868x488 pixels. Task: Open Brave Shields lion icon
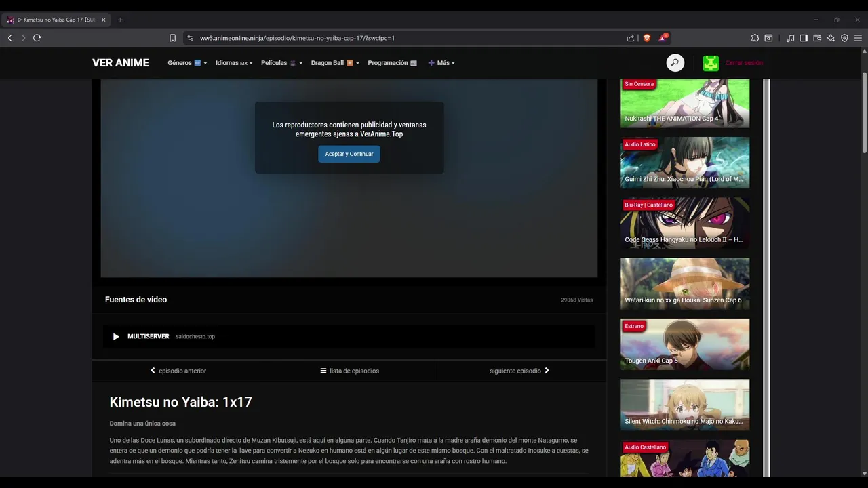point(646,38)
